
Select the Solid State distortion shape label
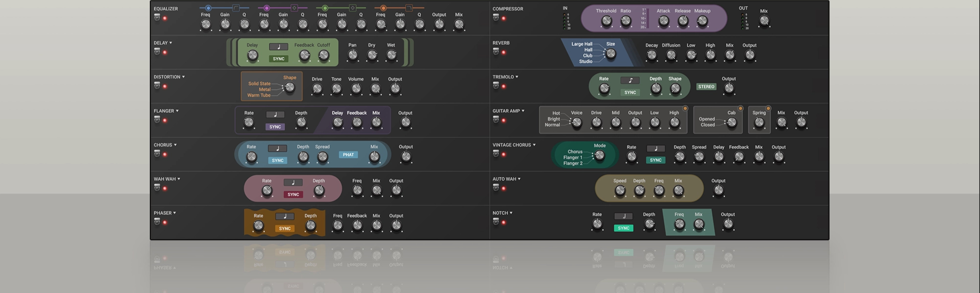pyautogui.click(x=259, y=84)
